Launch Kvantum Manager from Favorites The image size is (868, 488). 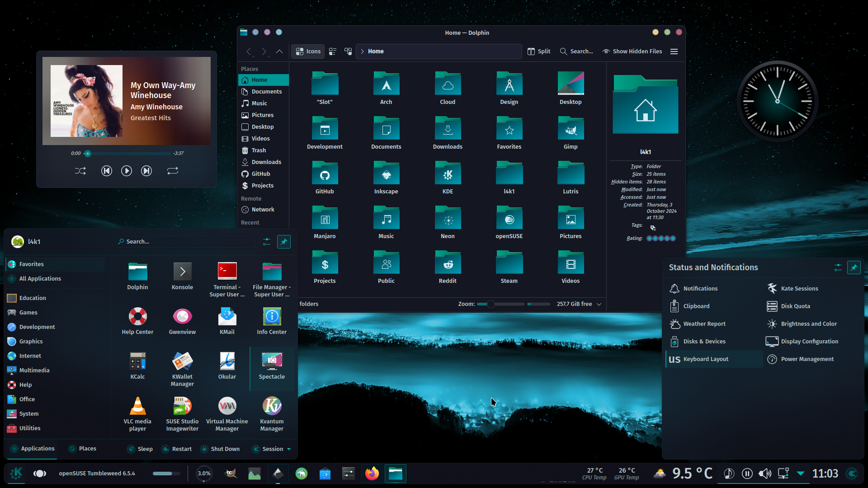tap(272, 414)
